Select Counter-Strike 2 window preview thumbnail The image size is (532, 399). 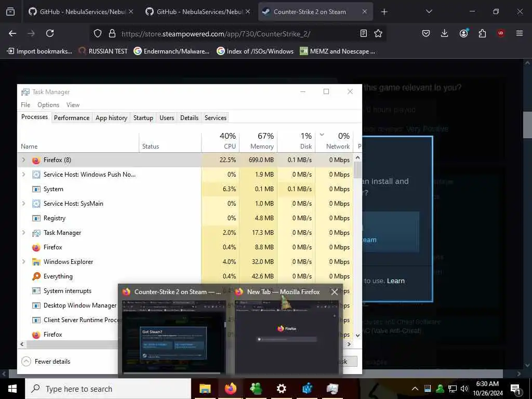pos(174,337)
